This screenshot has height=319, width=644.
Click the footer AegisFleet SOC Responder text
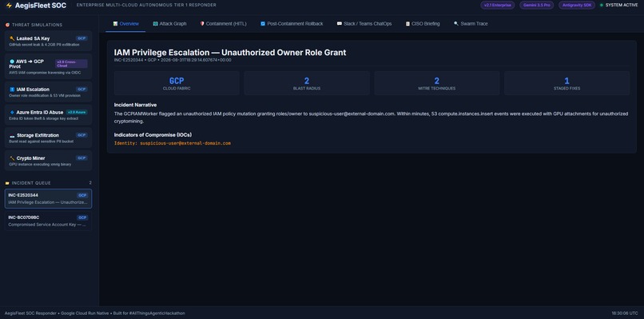coord(30,313)
